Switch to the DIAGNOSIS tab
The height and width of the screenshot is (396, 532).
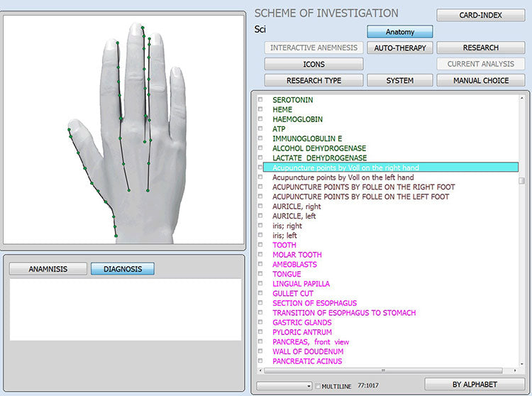coord(122,269)
